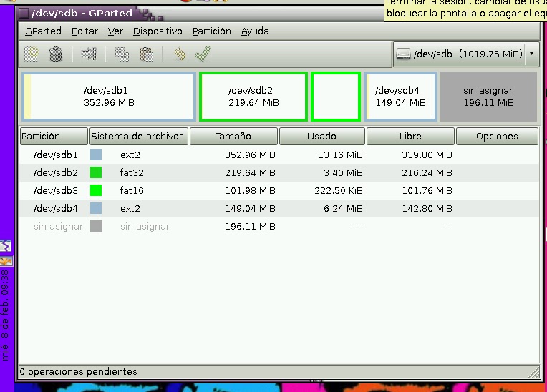The width and height of the screenshot is (547, 392).
Task: Click the 3.40 MiB used value
Action: pyautogui.click(x=343, y=173)
